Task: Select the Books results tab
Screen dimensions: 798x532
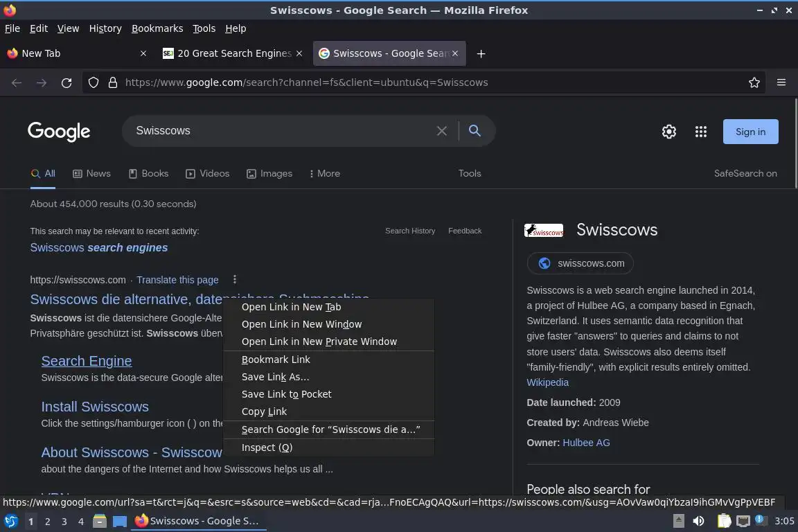Action: coord(149,174)
